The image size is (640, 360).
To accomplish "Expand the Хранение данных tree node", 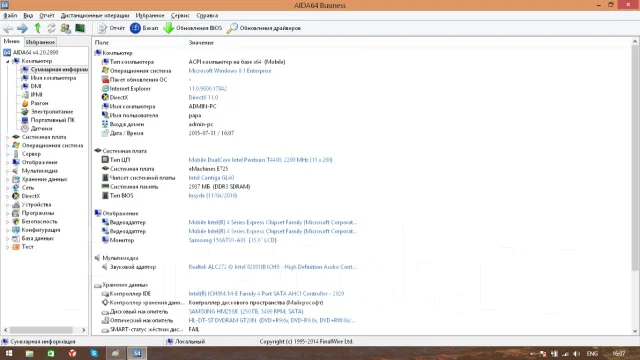I will (x=7, y=180).
